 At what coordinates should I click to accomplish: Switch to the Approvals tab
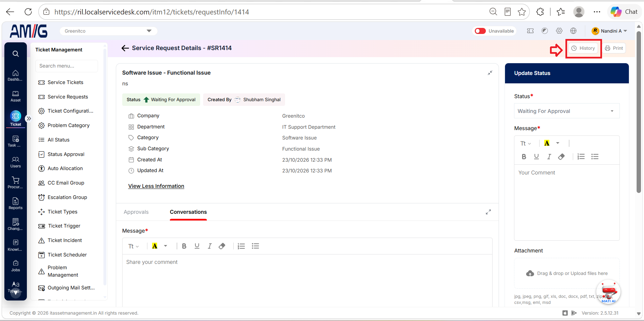coord(136,212)
